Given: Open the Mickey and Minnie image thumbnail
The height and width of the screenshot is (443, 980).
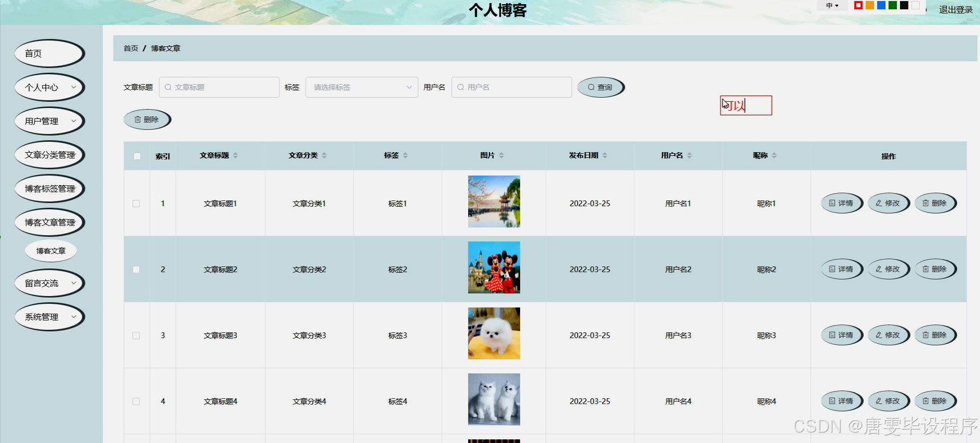Looking at the screenshot, I should pyautogui.click(x=494, y=267).
